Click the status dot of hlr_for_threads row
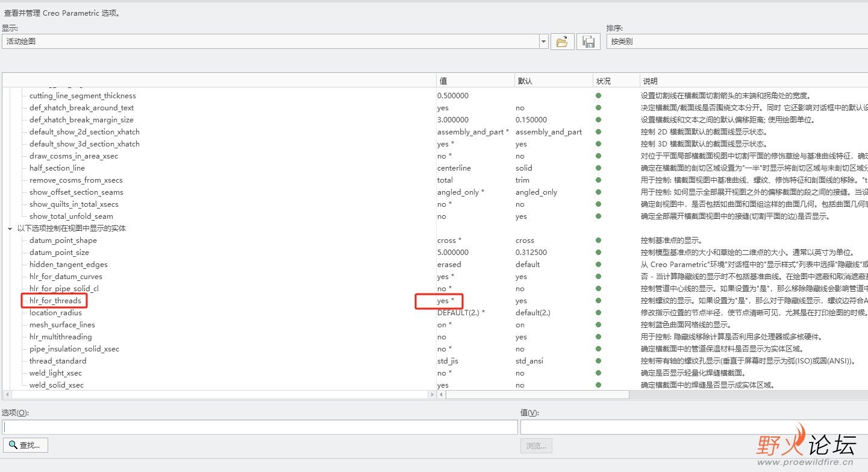868x472 pixels. coord(598,300)
